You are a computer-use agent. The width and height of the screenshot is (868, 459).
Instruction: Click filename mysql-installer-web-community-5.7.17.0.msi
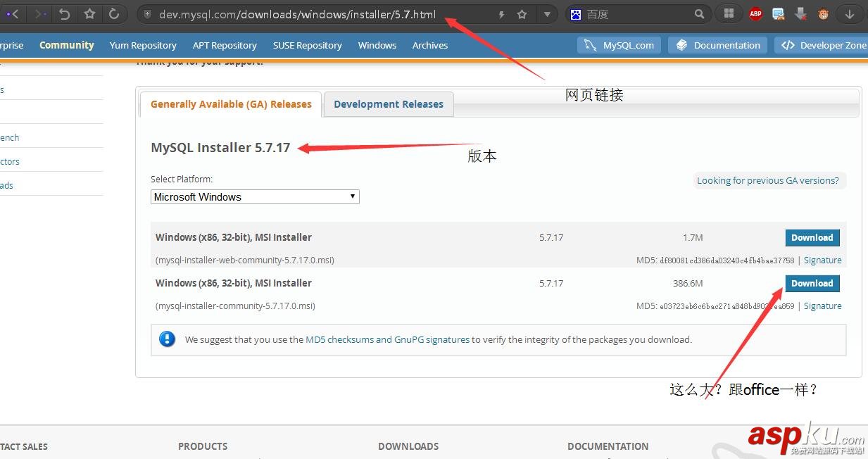(244, 260)
